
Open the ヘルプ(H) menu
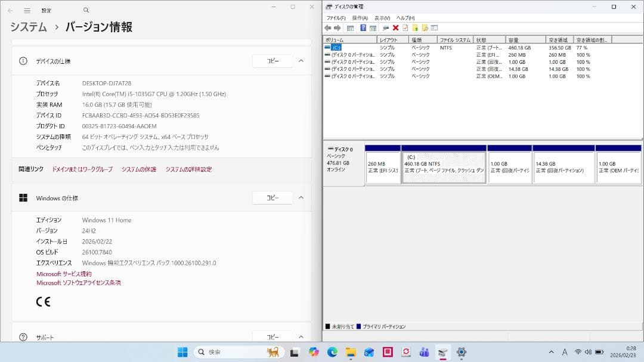(405, 18)
